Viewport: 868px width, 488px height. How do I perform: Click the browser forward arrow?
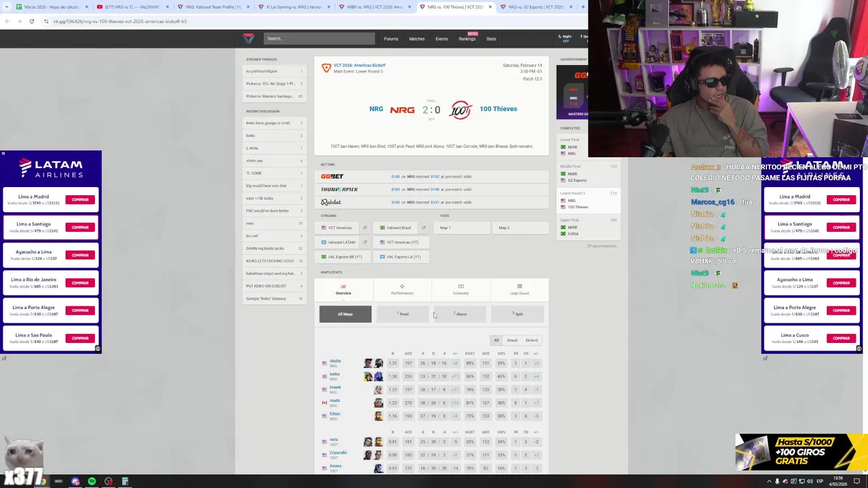tap(20, 21)
